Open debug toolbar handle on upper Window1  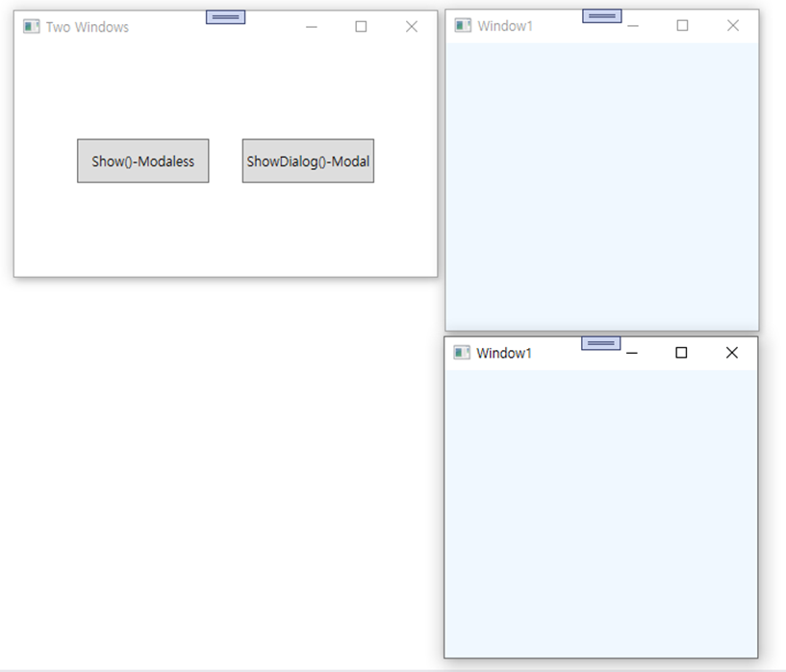602,16
